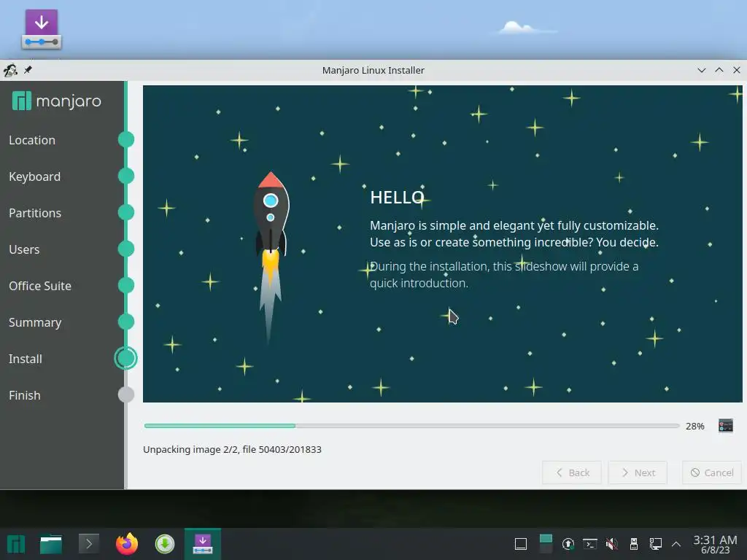Click the HELLO slideshow heading
Viewport: 747px width, 560px height.
[x=397, y=198]
